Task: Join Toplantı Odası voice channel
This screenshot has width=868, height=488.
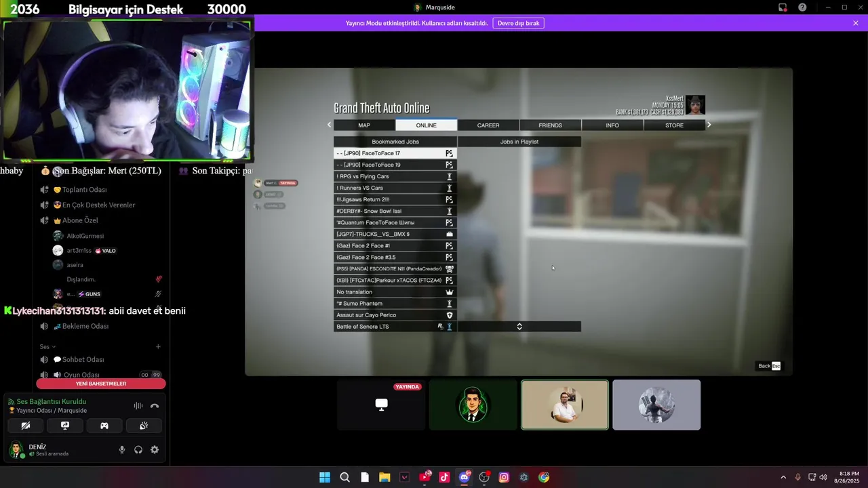Action: point(85,190)
